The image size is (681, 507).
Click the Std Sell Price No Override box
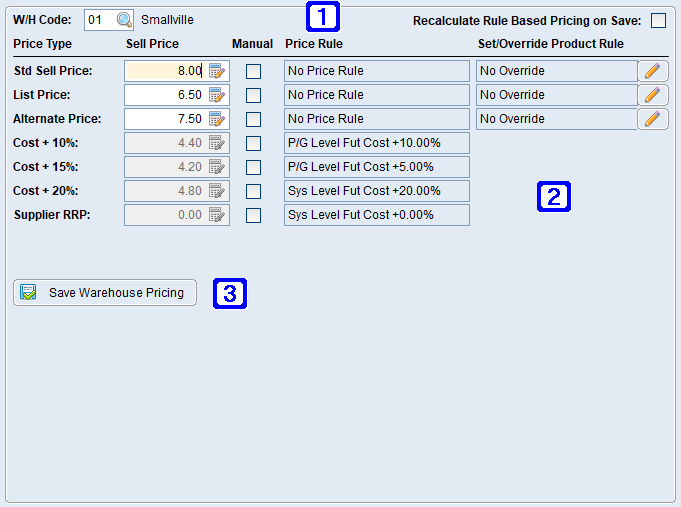[x=555, y=71]
